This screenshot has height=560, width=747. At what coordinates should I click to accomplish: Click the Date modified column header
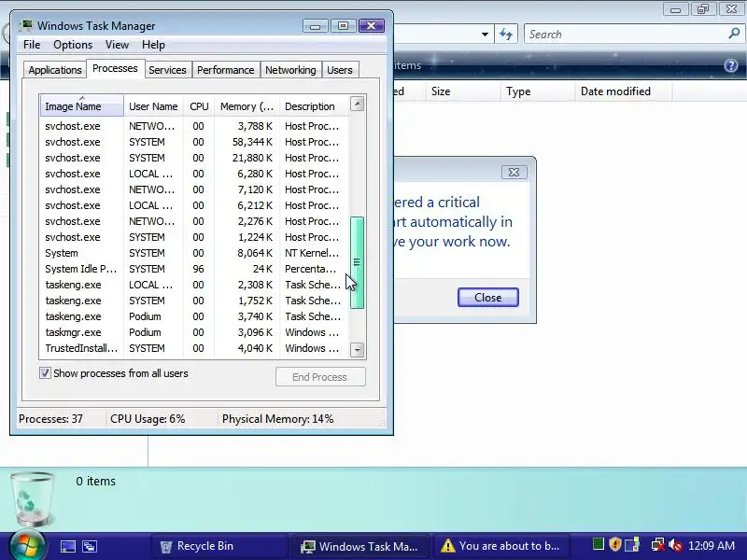pyautogui.click(x=624, y=91)
